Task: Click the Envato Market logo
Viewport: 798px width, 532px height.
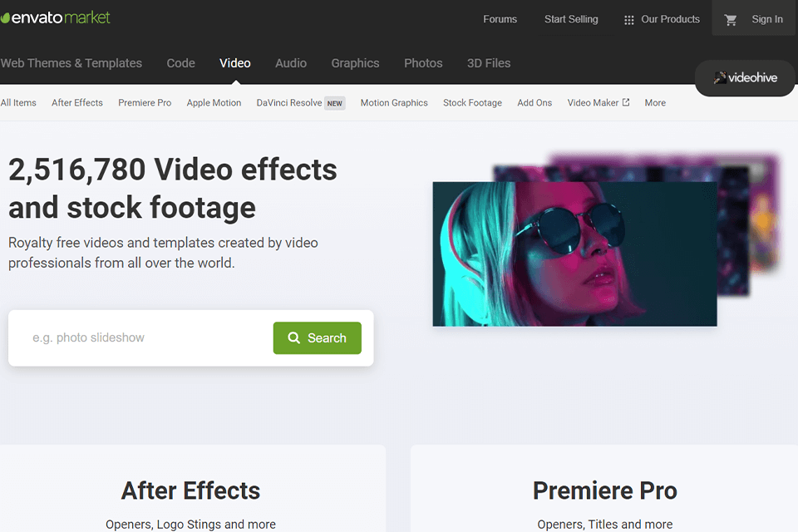Action: tap(55, 17)
